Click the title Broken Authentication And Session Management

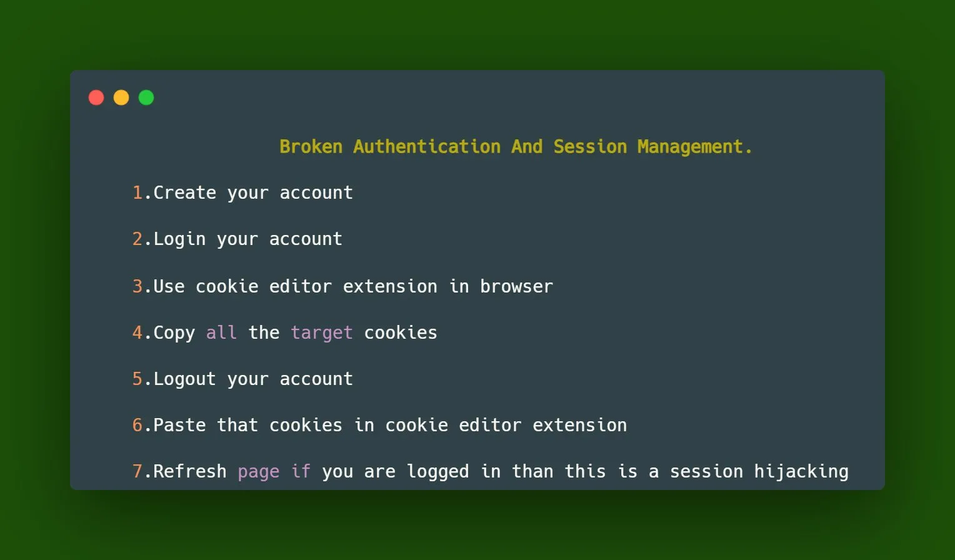(516, 147)
